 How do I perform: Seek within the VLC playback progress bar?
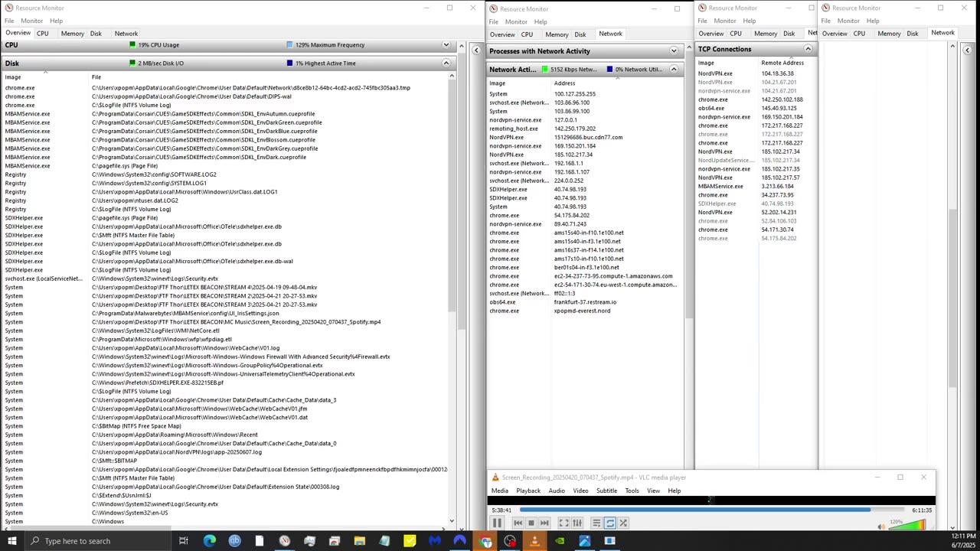pos(711,510)
